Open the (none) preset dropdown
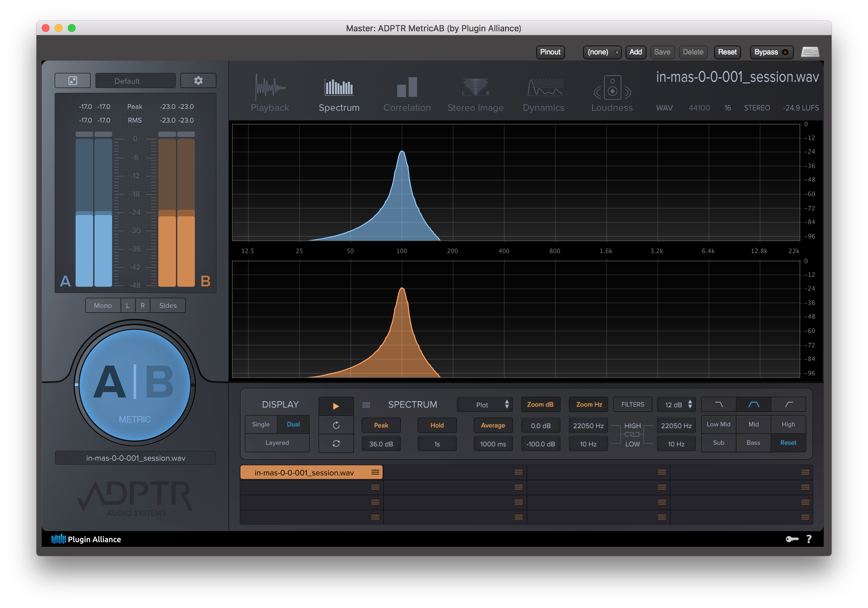 point(602,52)
